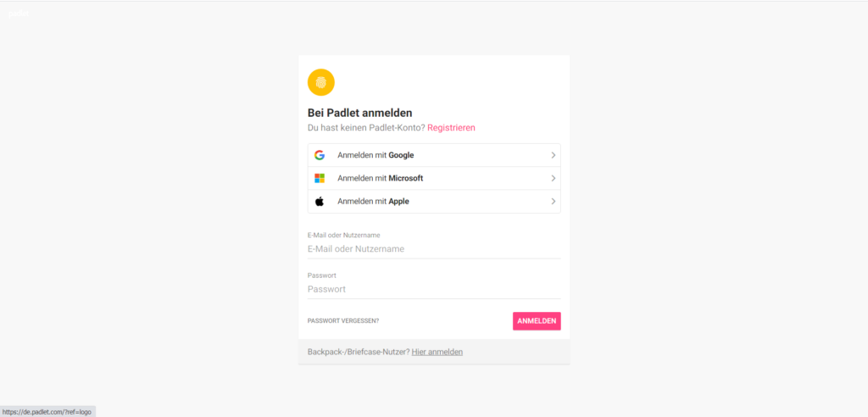Select the 'PASSWORT VERGESSEN?' link
This screenshot has height=417, width=868.
343,321
